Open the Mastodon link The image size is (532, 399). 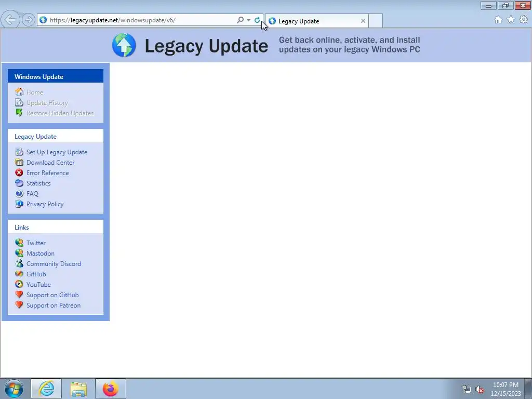pyautogui.click(x=41, y=254)
